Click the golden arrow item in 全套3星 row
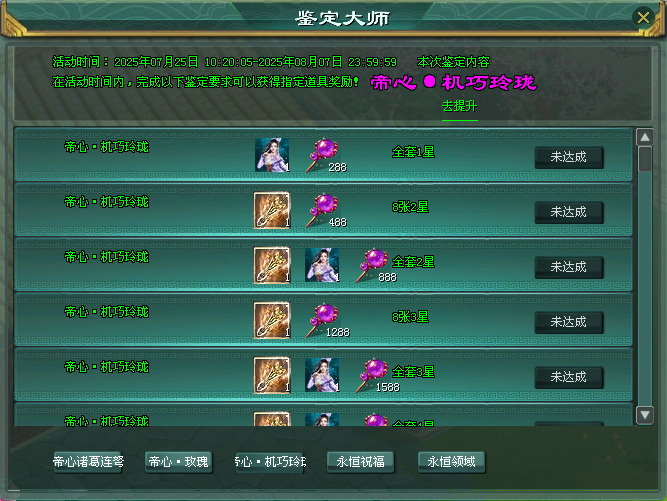667x501 pixels. [x=272, y=375]
